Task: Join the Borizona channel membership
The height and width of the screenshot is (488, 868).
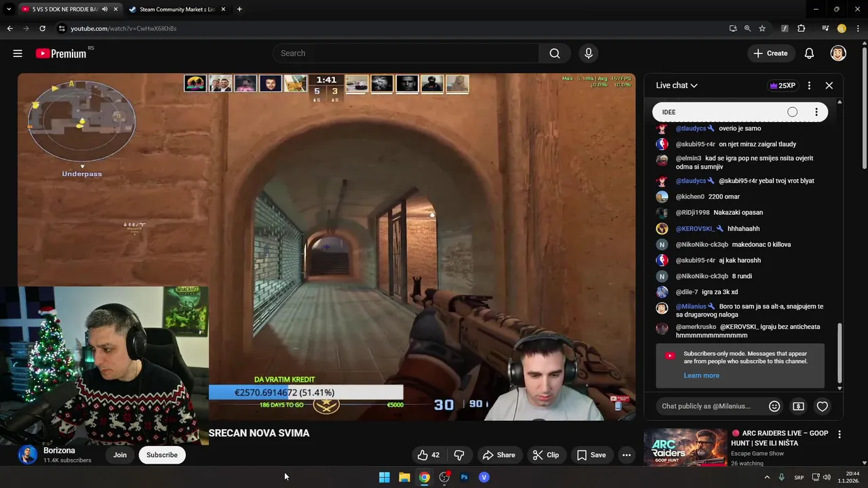Action: 120,455
